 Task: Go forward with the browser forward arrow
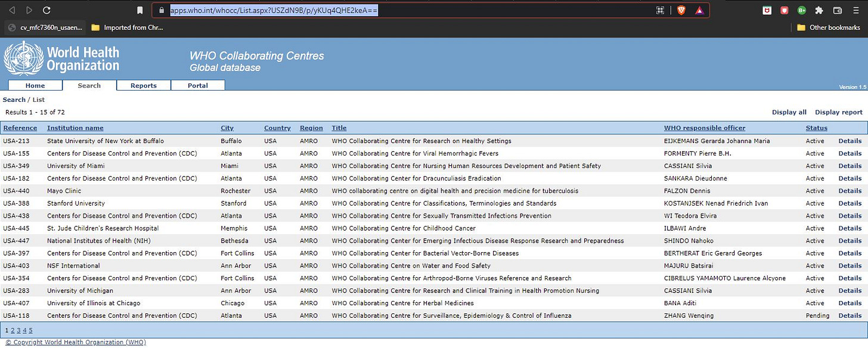pos(29,10)
